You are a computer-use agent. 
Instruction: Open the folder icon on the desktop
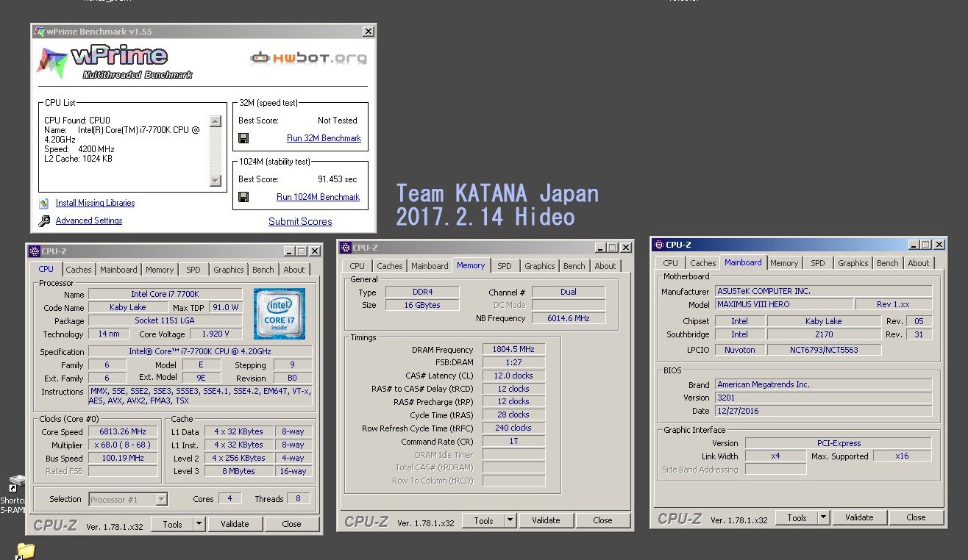(26, 550)
